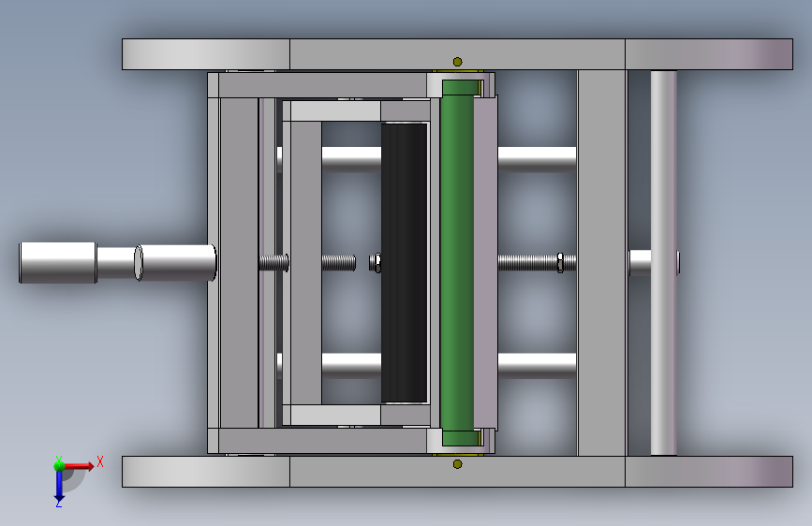The image size is (812, 526).
Task: Select the bottom long rail plate
Action: click(457, 472)
